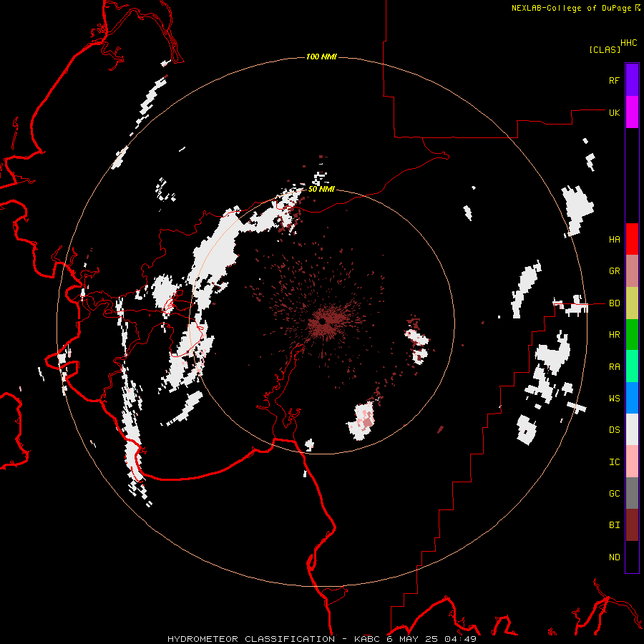Select the BD yellow legend block
Screen dimensions: 644x644
[x=632, y=303]
